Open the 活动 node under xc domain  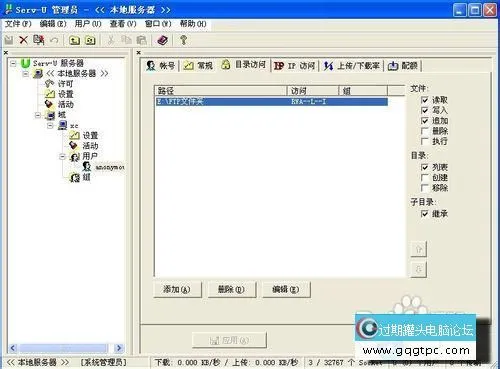[84, 146]
